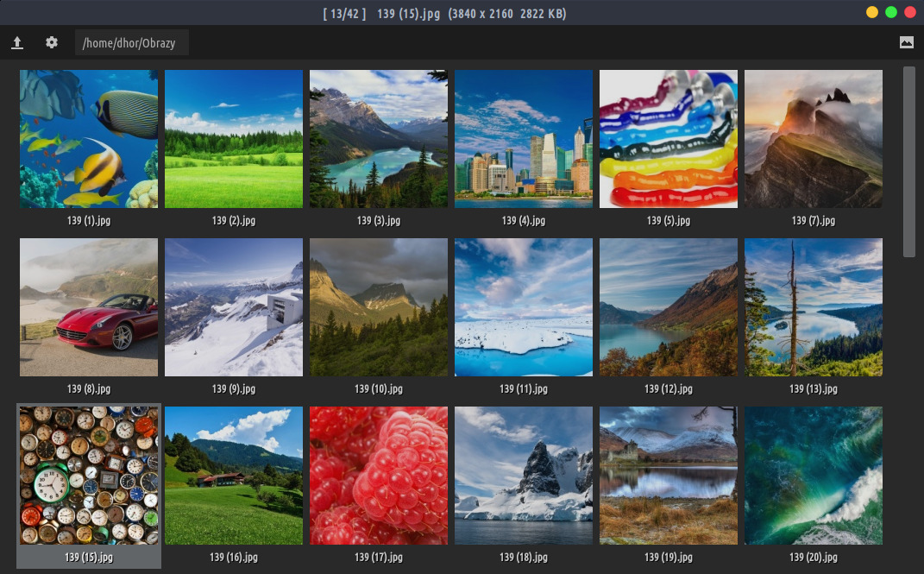Image resolution: width=924 pixels, height=574 pixels.
Task: Select the ocean wave thumbnail 139 (20).jpg
Action: tap(814, 476)
